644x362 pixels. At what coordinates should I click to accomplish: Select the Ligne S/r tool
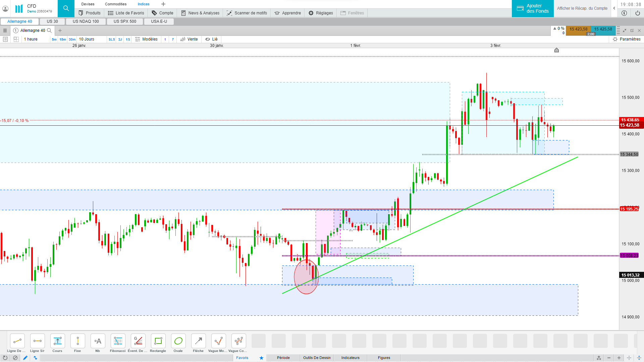[37, 341]
